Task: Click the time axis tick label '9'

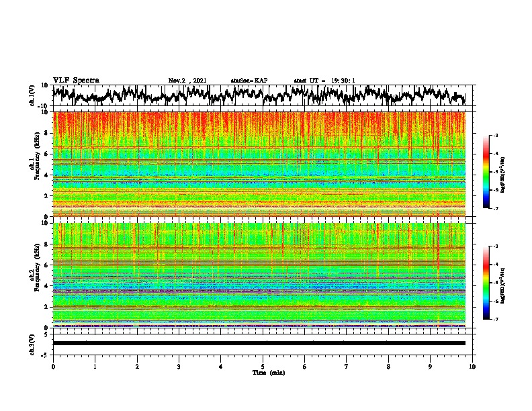Action: 430,367
